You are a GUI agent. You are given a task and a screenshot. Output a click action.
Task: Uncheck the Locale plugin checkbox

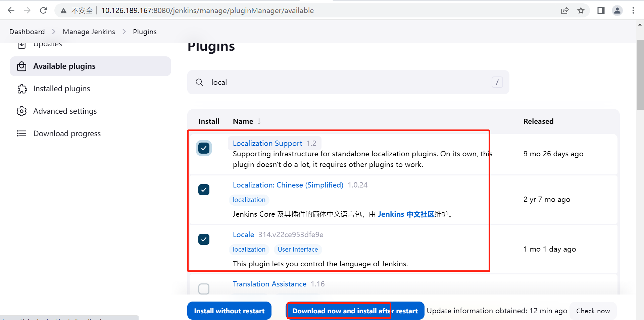click(204, 239)
